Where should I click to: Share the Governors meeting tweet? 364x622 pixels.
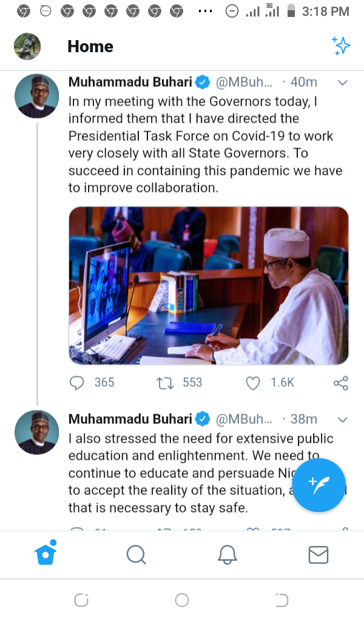click(x=341, y=383)
